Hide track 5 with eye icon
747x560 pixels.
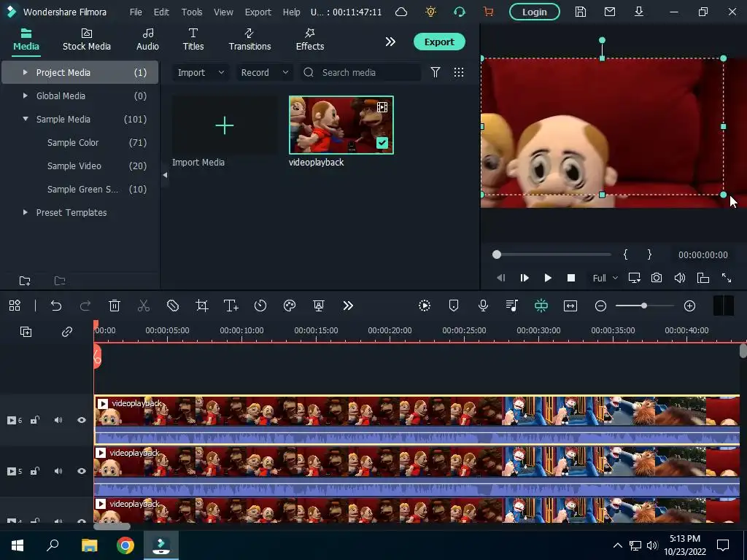tap(82, 471)
